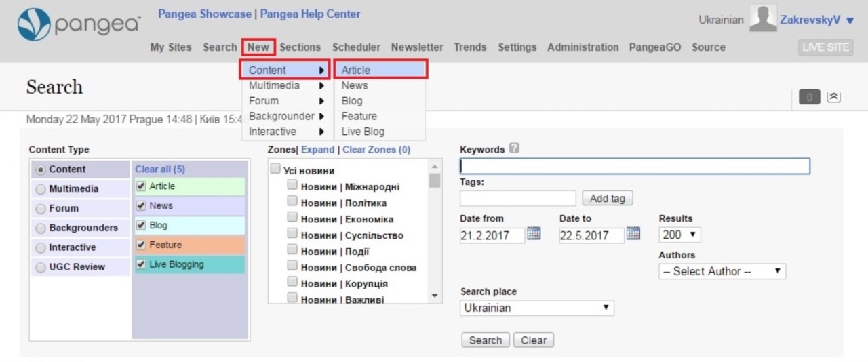Choose Article from the Content submenu

coord(381,70)
